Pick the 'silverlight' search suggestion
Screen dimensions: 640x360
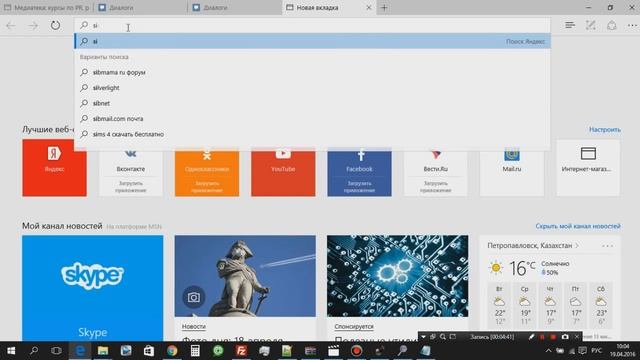click(x=312, y=88)
